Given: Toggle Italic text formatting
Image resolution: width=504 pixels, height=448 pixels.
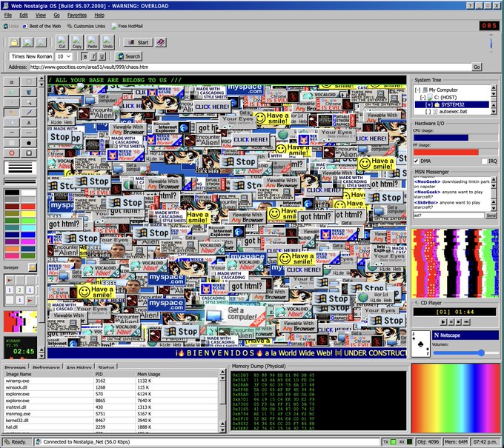Looking at the screenshot, I should tap(93, 56).
